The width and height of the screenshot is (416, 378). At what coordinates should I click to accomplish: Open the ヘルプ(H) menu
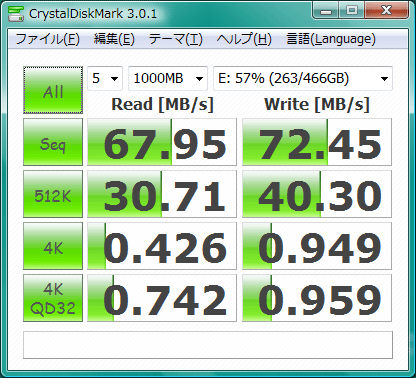click(244, 39)
